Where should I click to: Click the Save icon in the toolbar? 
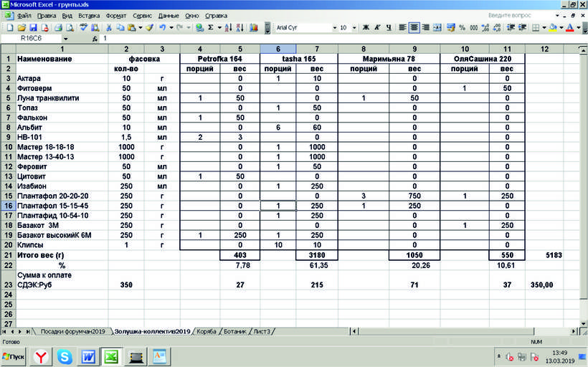pos(32,27)
